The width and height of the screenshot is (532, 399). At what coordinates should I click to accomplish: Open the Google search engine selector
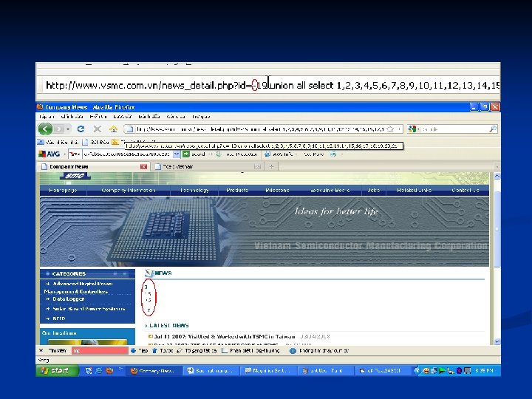click(414, 129)
